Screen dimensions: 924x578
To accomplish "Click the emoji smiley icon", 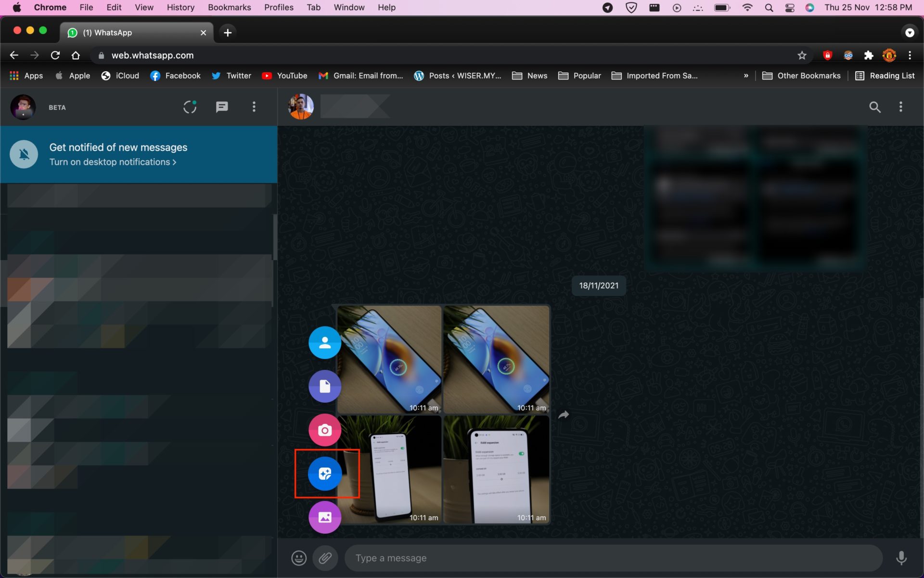I will click(x=299, y=558).
